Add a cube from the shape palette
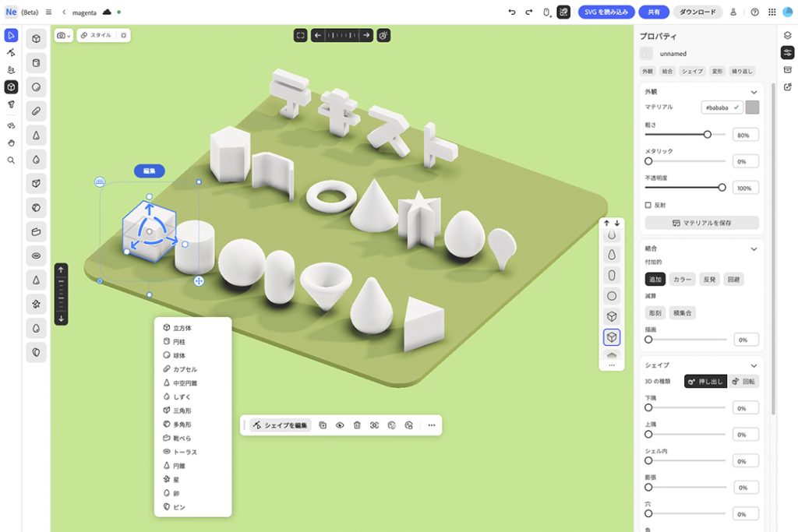 [36, 39]
